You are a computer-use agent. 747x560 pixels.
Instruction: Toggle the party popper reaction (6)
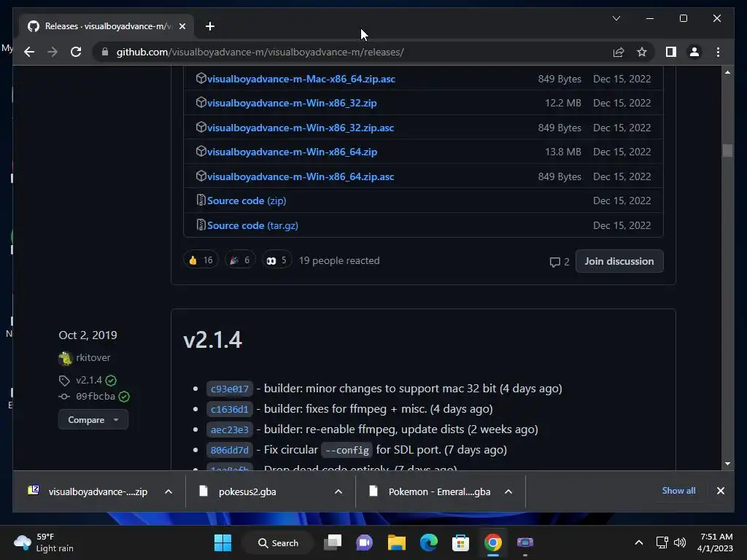tap(239, 260)
